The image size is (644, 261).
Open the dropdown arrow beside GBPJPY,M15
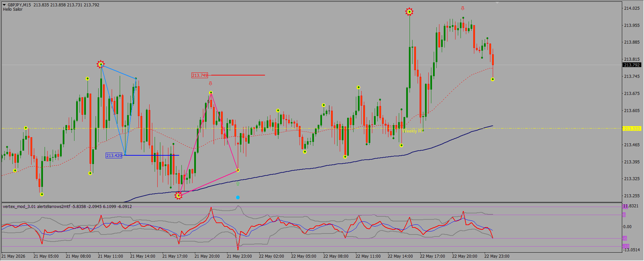point(4,5)
